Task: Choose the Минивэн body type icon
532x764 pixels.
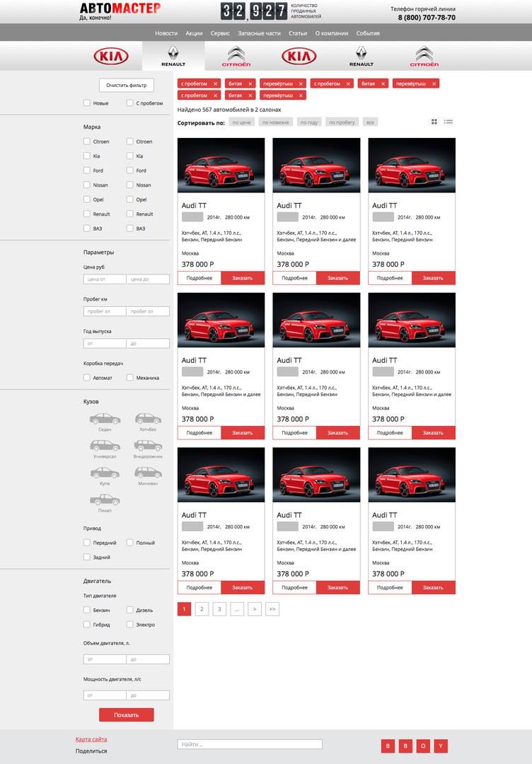Action: (x=148, y=473)
